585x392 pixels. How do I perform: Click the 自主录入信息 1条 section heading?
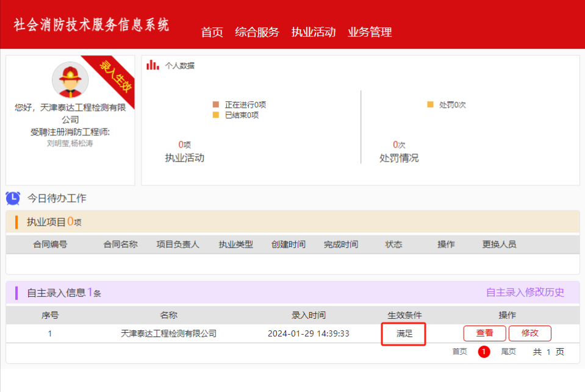pos(64,293)
